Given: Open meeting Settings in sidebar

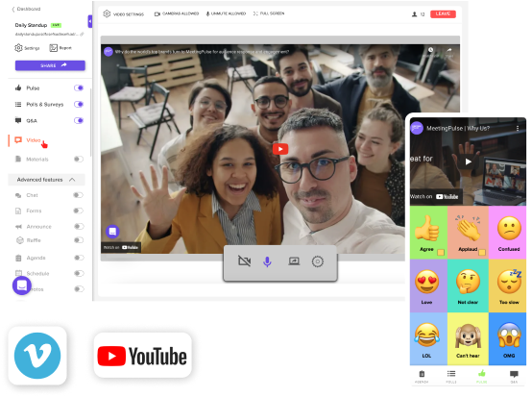Looking at the screenshot, I should click(27, 48).
